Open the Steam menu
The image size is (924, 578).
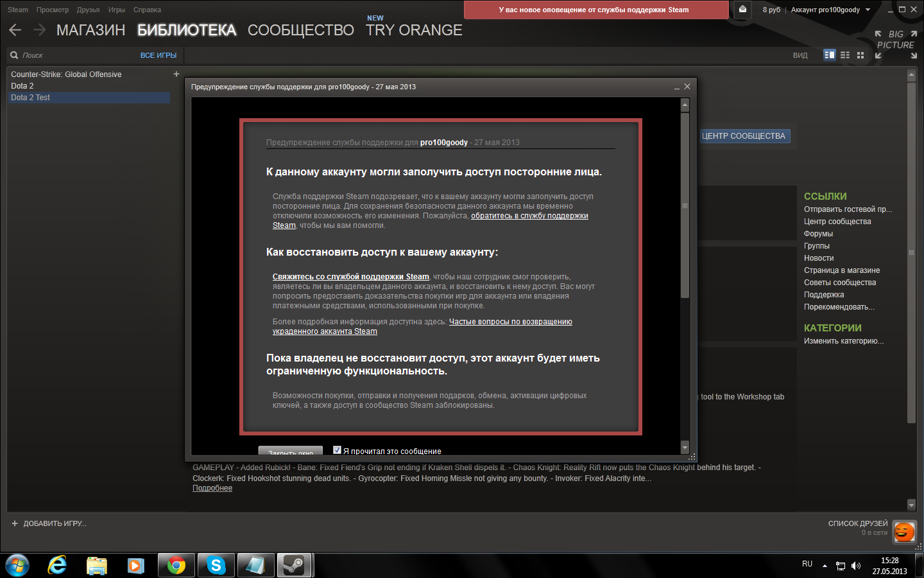pyautogui.click(x=18, y=10)
